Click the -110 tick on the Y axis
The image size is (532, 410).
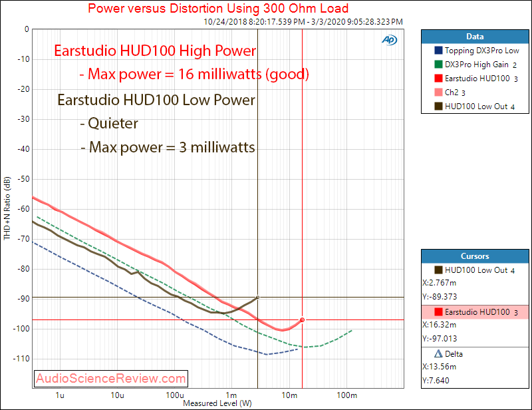coord(21,358)
